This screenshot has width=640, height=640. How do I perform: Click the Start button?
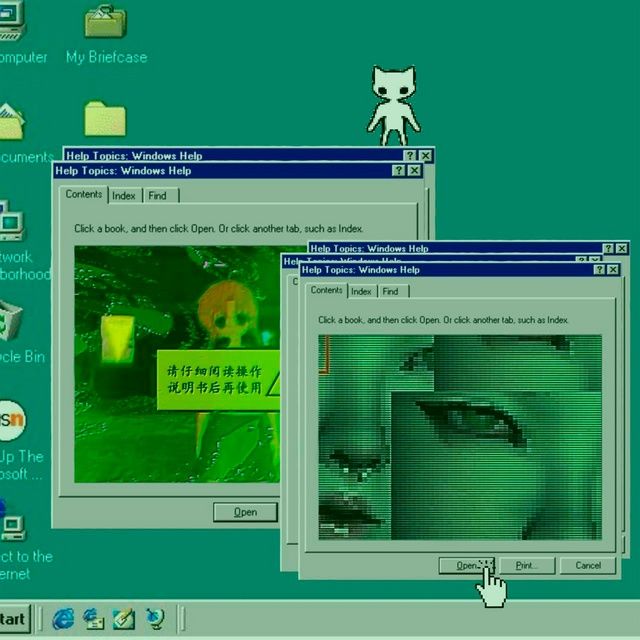click(x=12, y=617)
